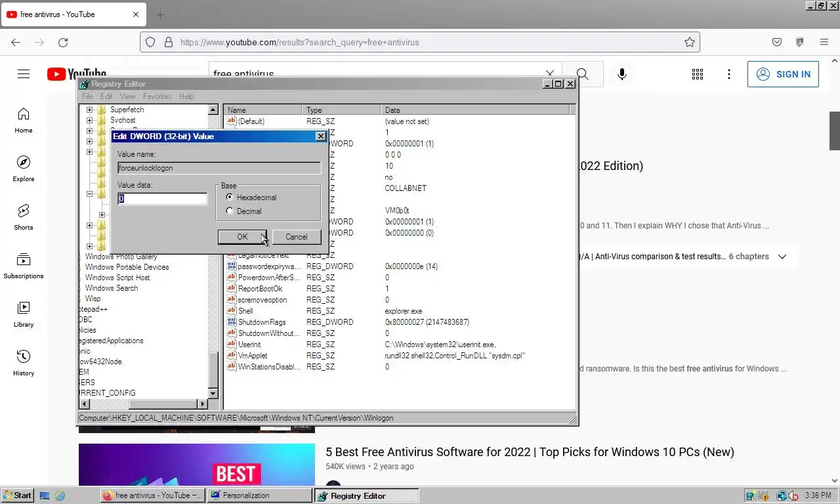Click the volume icon in system tray

pos(794,495)
